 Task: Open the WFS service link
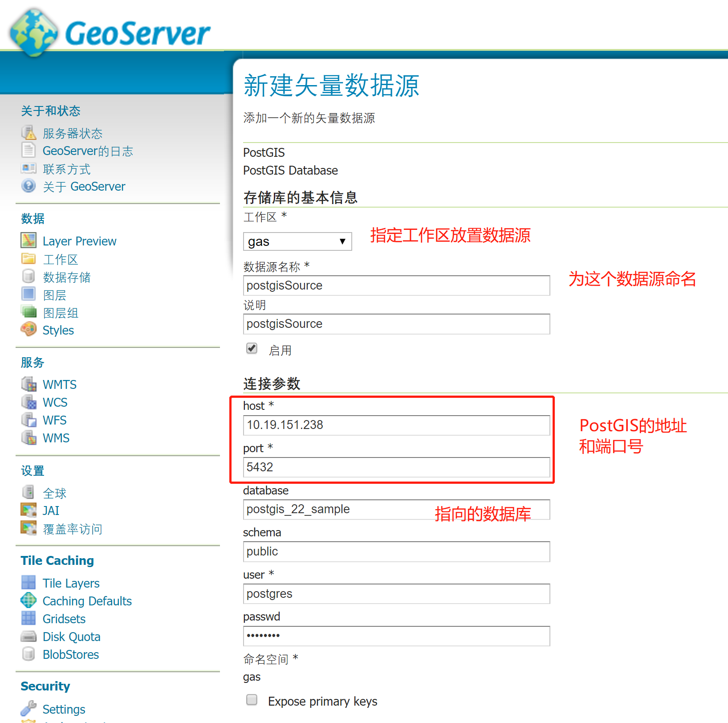(x=55, y=420)
